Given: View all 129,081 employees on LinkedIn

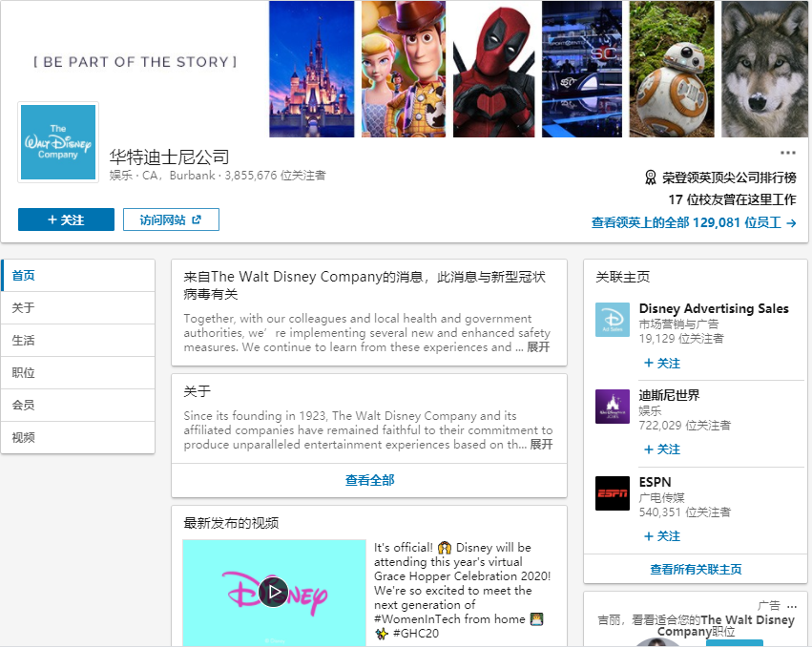Looking at the screenshot, I should (x=694, y=222).
